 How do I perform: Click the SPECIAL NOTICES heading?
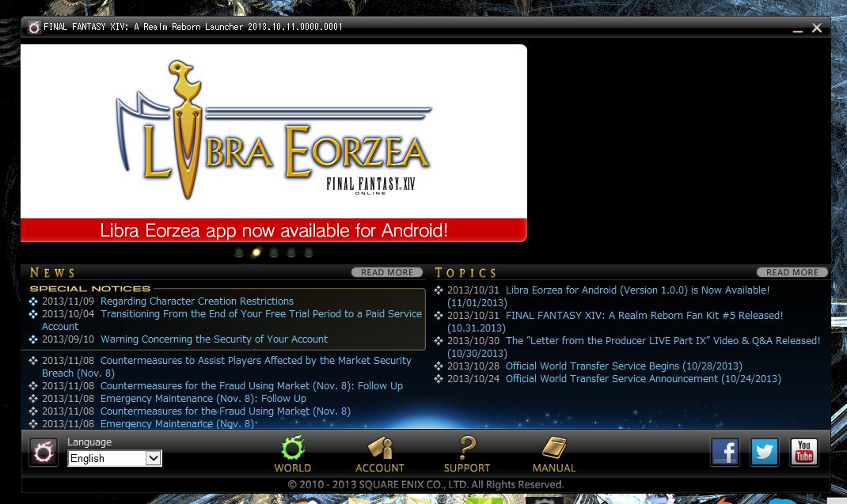point(90,289)
